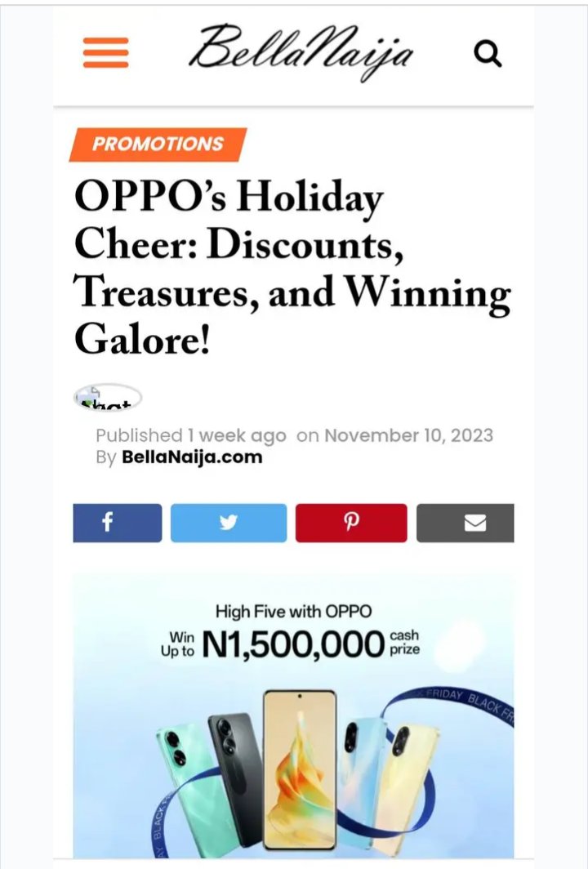The height and width of the screenshot is (869, 588).
Task: Click the search magnifier icon
Action: (488, 54)
